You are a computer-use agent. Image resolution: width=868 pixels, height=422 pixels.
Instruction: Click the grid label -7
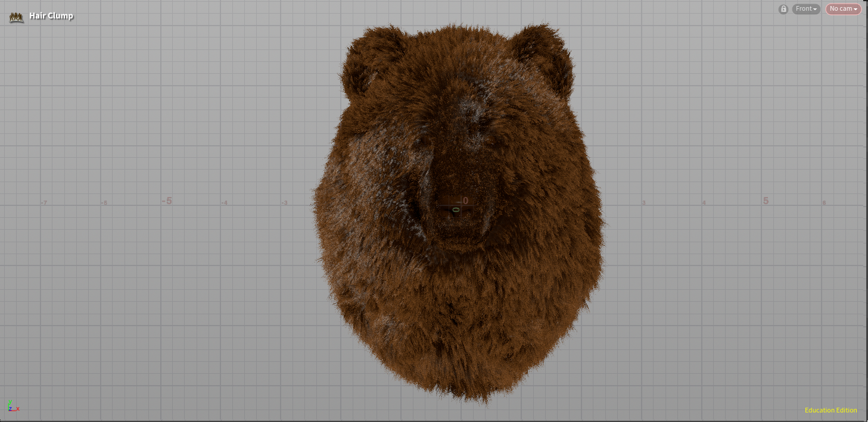[x=43, y=203]
